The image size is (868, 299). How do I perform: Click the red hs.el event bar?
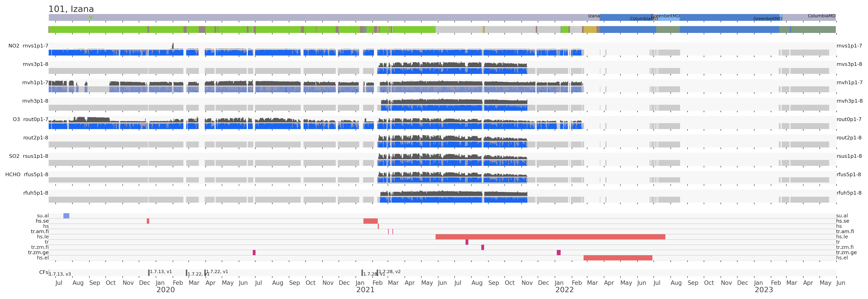(618, 258)
